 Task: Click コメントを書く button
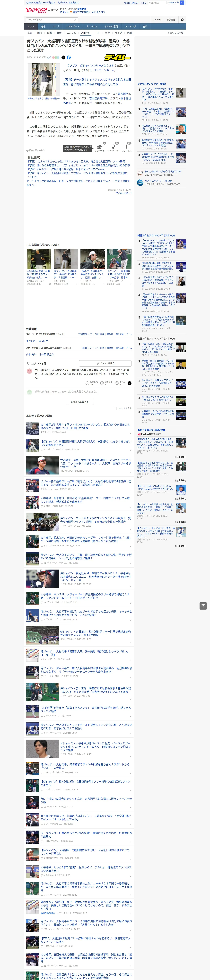click(x=105, y=363)
